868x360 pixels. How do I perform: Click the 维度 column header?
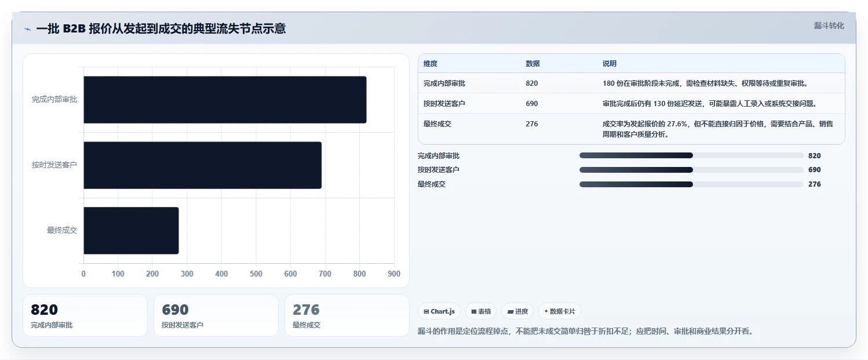pos(431,64)
